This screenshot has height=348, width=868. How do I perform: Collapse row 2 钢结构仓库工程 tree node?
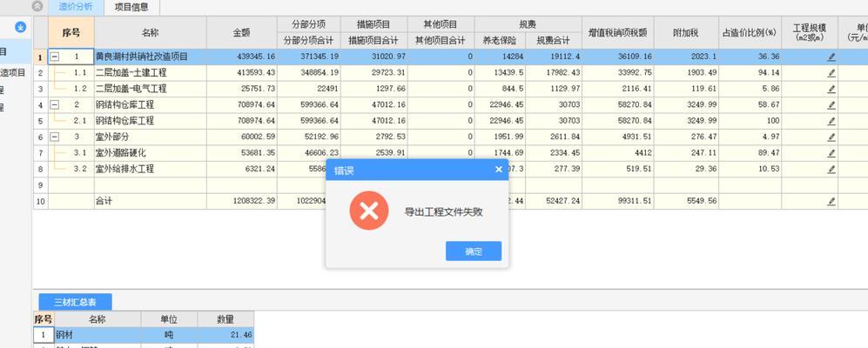(x=55, y=104)
